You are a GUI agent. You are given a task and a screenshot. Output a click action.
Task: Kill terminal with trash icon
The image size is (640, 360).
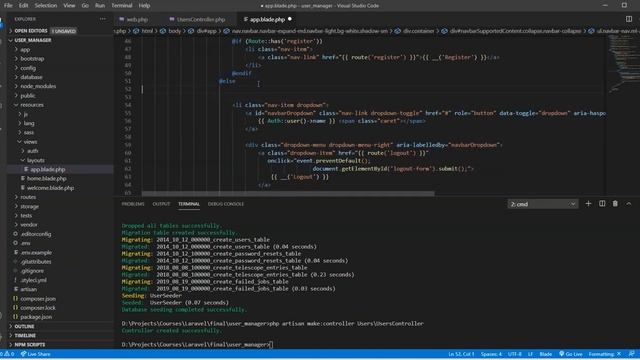(615, 204)
